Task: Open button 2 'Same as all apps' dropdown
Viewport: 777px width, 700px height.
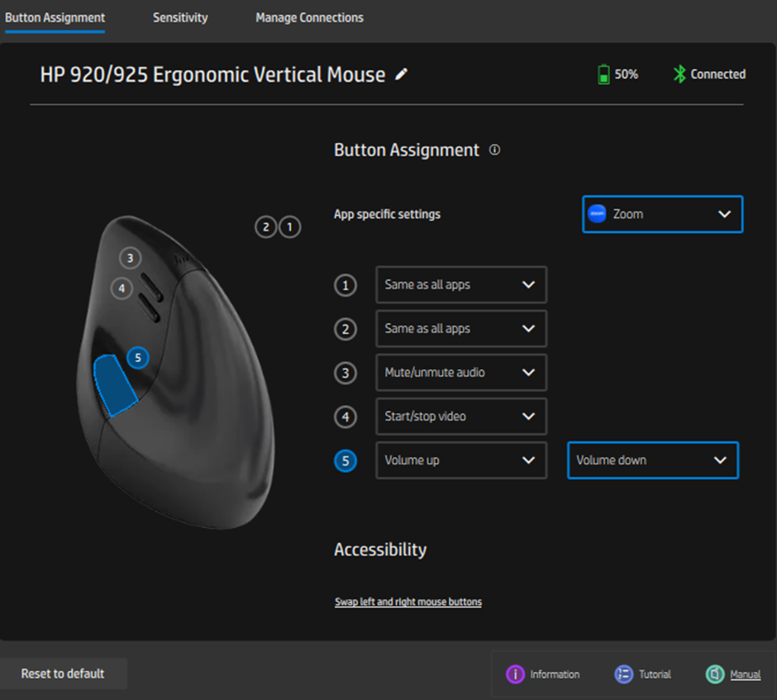Action: pos(461,328)
